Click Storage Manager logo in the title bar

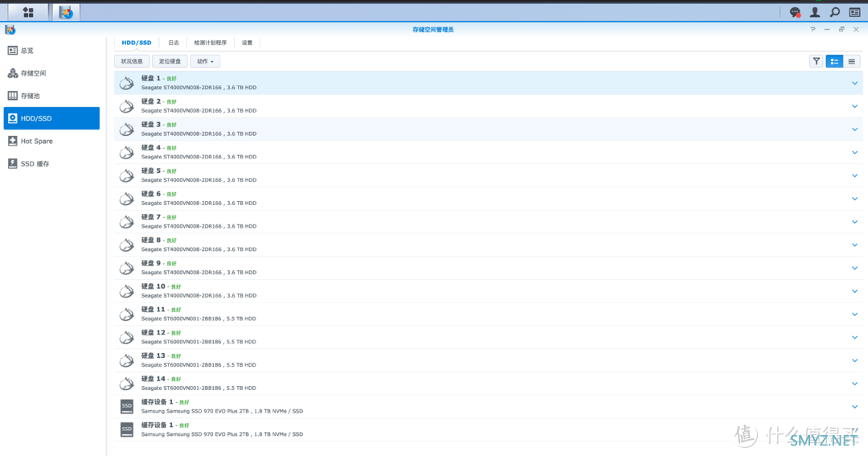(10, 30)
